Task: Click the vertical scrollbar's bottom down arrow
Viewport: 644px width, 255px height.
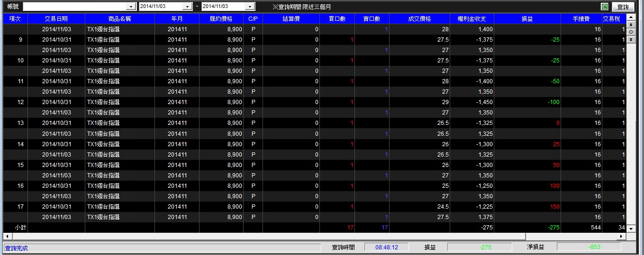Action: (x=631, y=229)
